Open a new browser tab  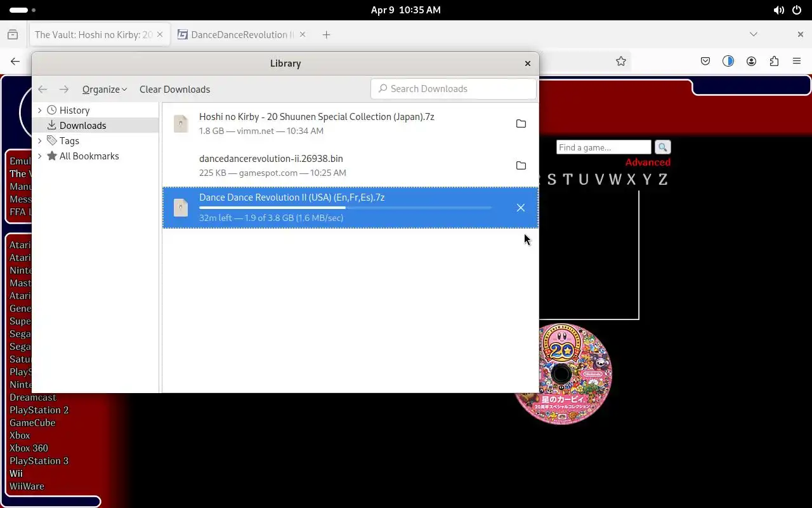(x=326, y=35)
